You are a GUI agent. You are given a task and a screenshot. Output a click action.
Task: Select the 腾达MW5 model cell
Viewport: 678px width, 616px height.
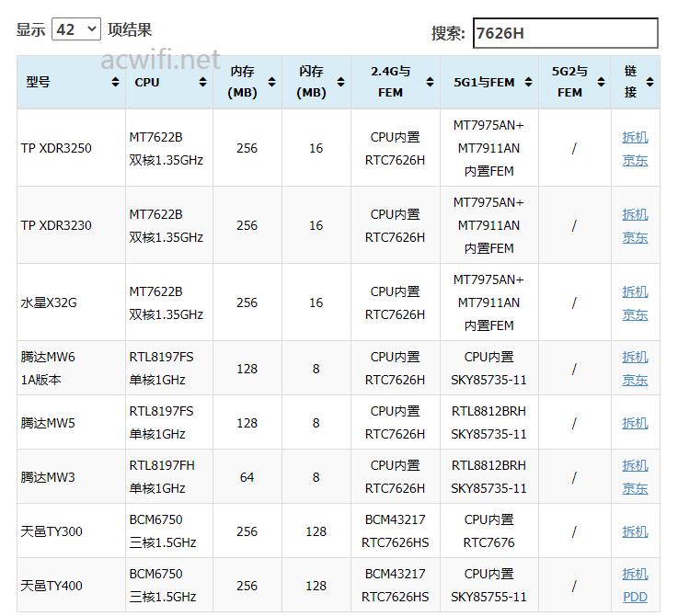coord(71,422)
